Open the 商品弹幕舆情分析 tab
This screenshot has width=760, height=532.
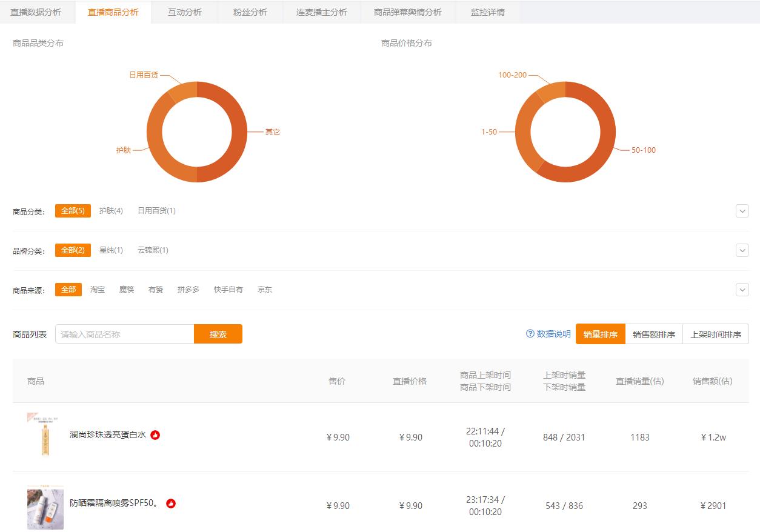pyautogui.click(x=406, y=12)
